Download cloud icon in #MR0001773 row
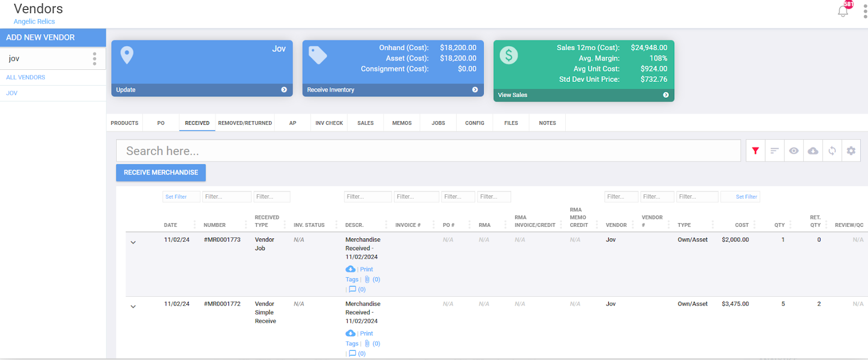 [x=350, y=269]
